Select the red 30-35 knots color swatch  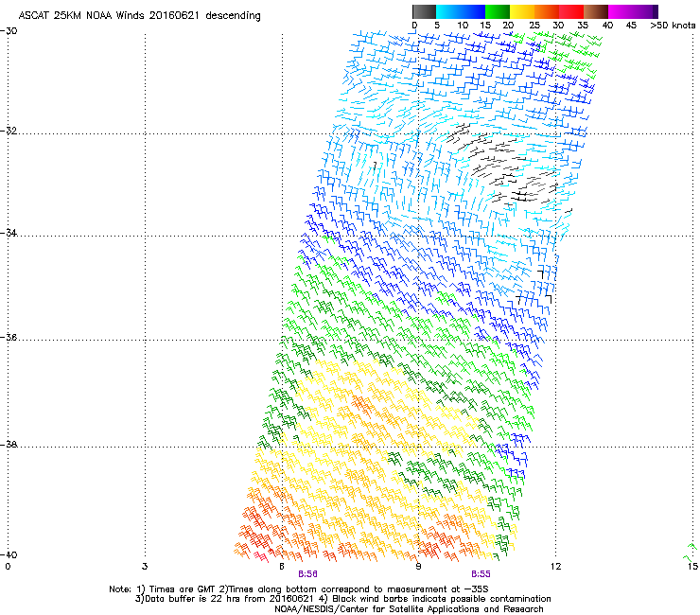point(571,11)
